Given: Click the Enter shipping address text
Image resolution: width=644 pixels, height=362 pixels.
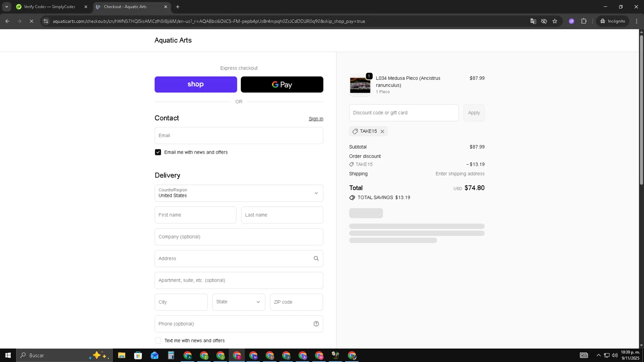Looking at the screenshot, I should point(460,174).
